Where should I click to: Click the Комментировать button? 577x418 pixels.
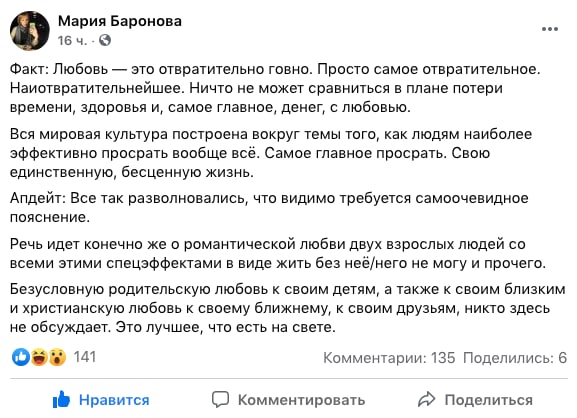pyautogui.click(x=288, y=400)
